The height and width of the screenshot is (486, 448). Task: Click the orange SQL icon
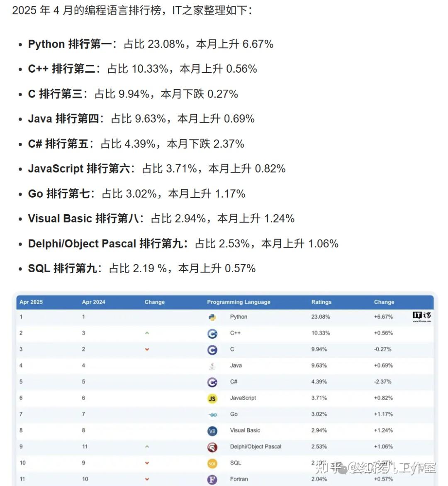pyautogui.click(x=212, y=463)
